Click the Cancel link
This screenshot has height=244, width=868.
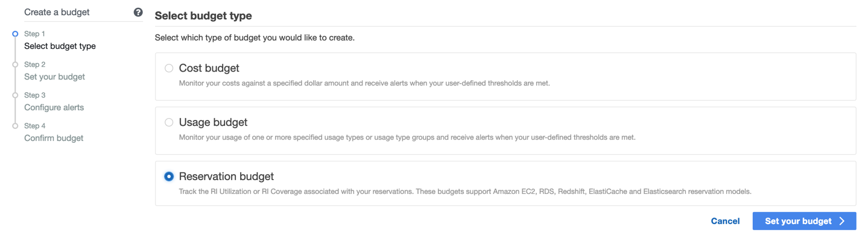click(725, 221)
